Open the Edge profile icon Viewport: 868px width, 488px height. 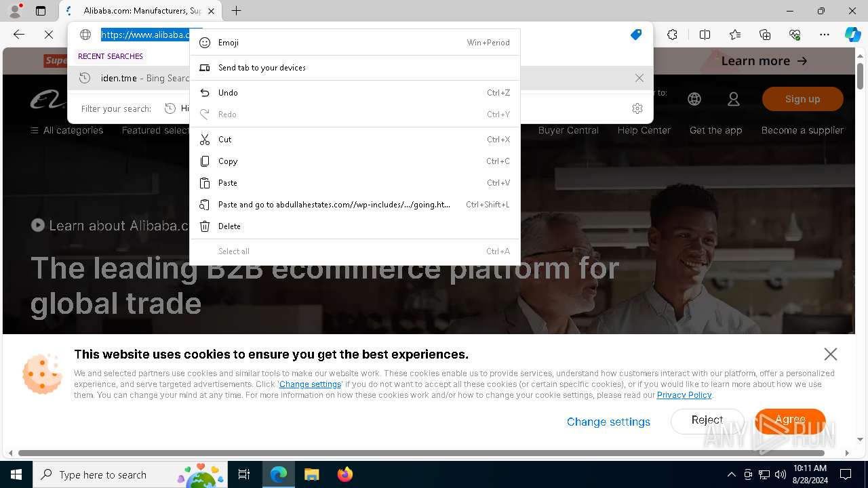[x=15, y=11]
